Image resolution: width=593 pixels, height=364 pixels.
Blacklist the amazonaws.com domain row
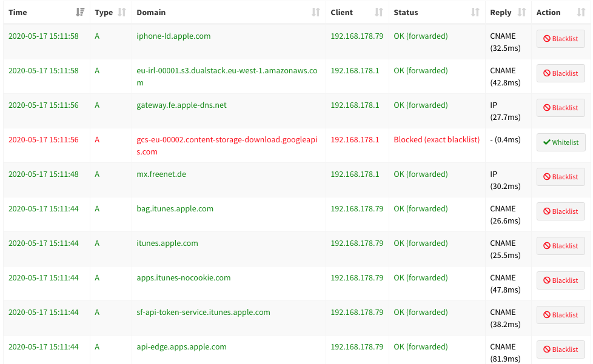[561, 73]
